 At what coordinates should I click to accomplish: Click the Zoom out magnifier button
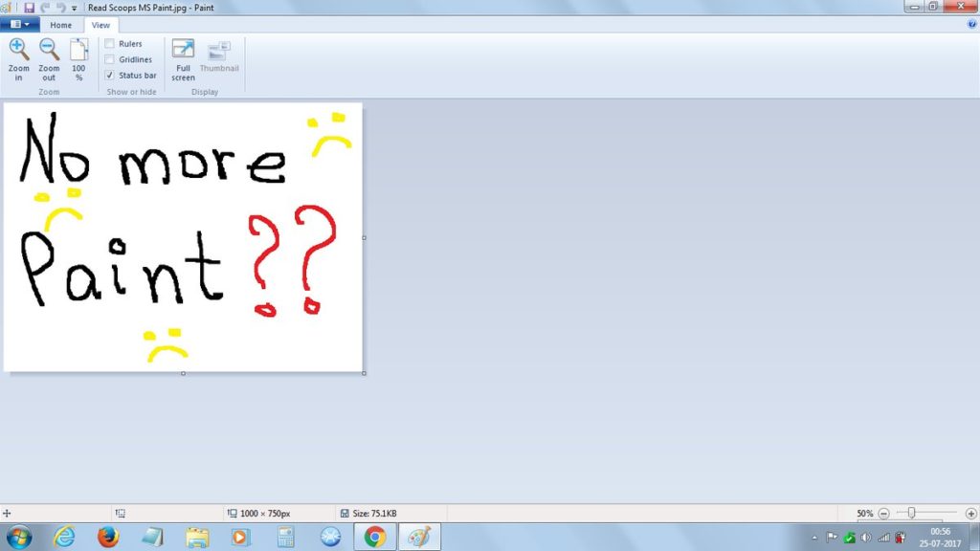(x=49, y=59)
